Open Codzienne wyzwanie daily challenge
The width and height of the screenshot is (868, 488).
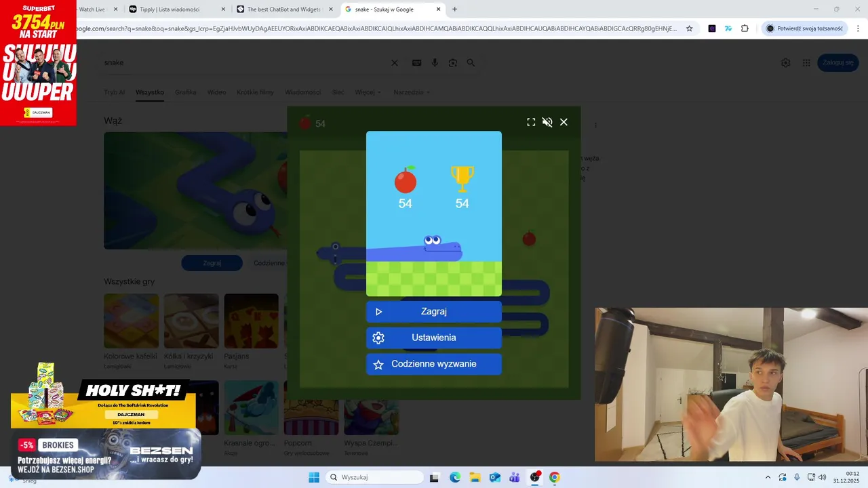coord(434,364)
